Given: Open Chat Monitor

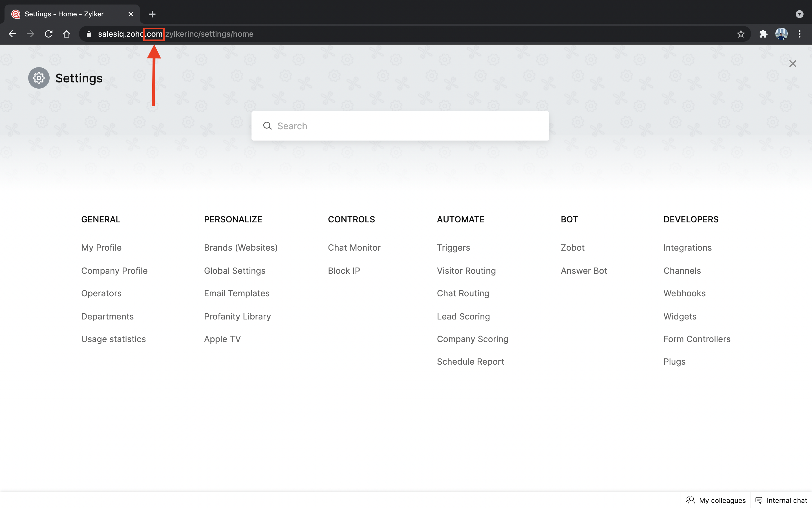Looking at the screenshot, I should pyautogui.click(x=354, y=248).
